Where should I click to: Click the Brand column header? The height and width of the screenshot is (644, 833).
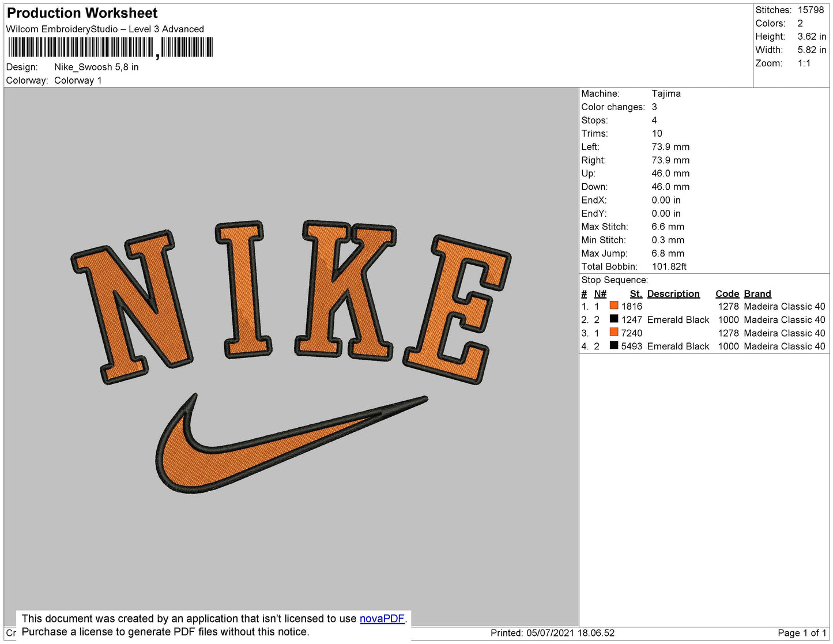(757, 294)
